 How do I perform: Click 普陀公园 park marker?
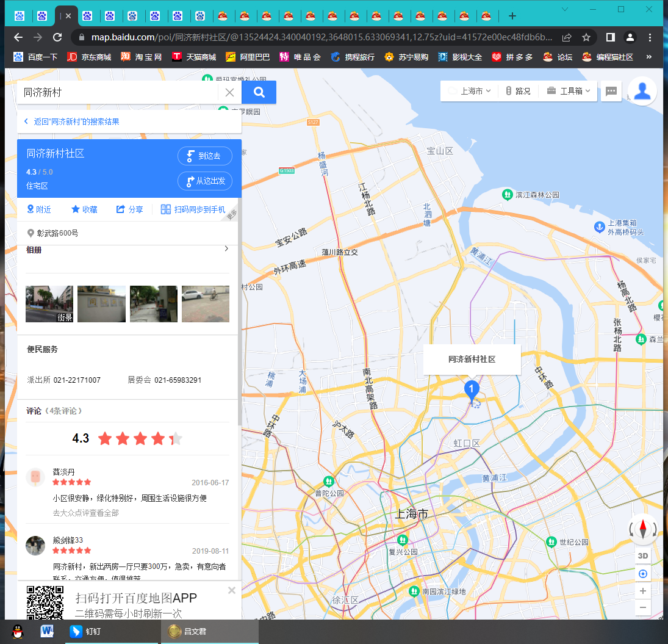(328, 482)
